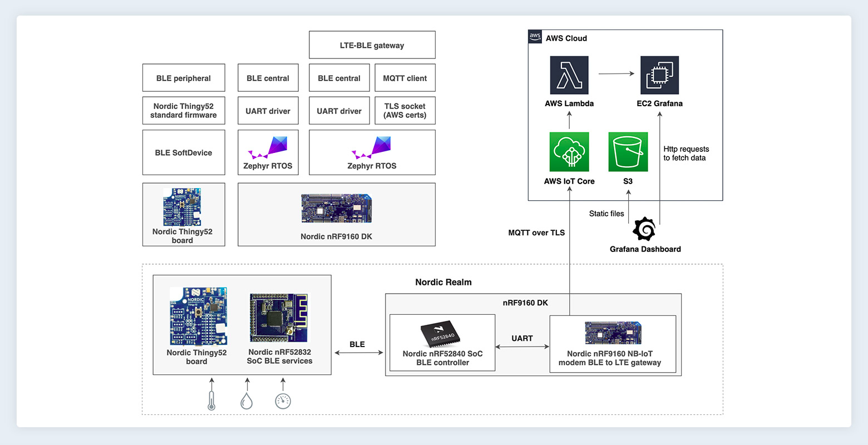This screenshot has width=868, height=445.
Task: Select 'BLE' label between the device boxes
Action: [357, 344]
